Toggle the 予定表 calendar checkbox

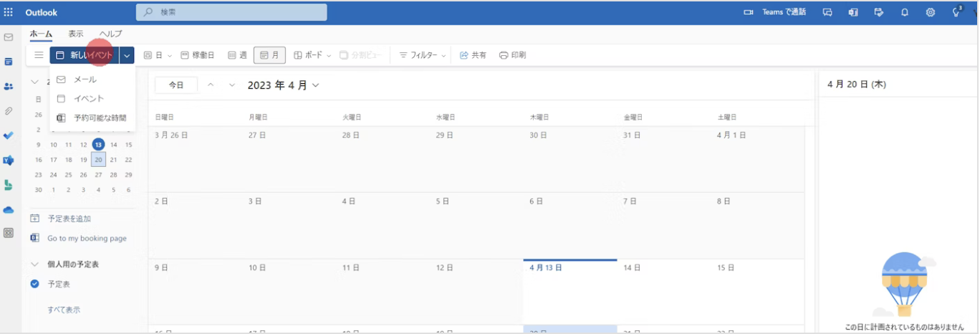pos(34,284)
